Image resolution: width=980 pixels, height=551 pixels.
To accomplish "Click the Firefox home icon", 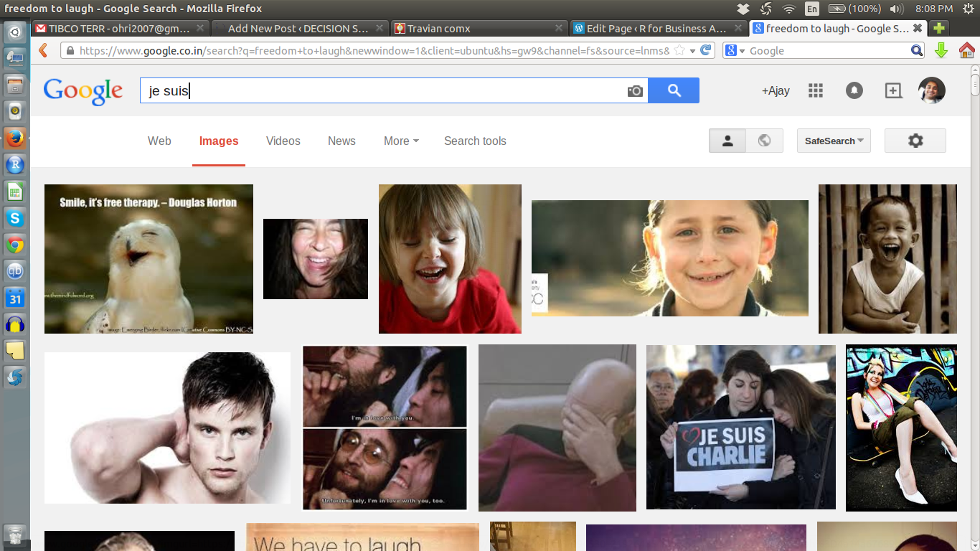I will click(x=966, y=50).
